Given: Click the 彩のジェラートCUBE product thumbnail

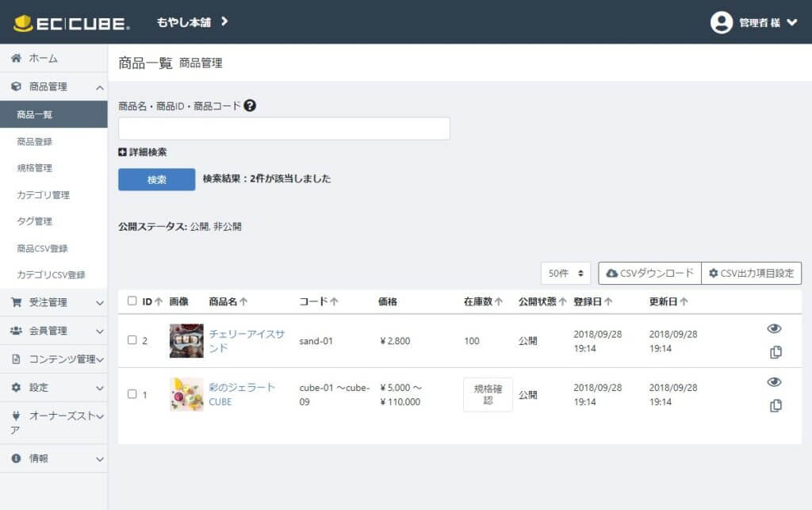Looking at the screenshot, I should pyautogui.click(x=186, y=394).
